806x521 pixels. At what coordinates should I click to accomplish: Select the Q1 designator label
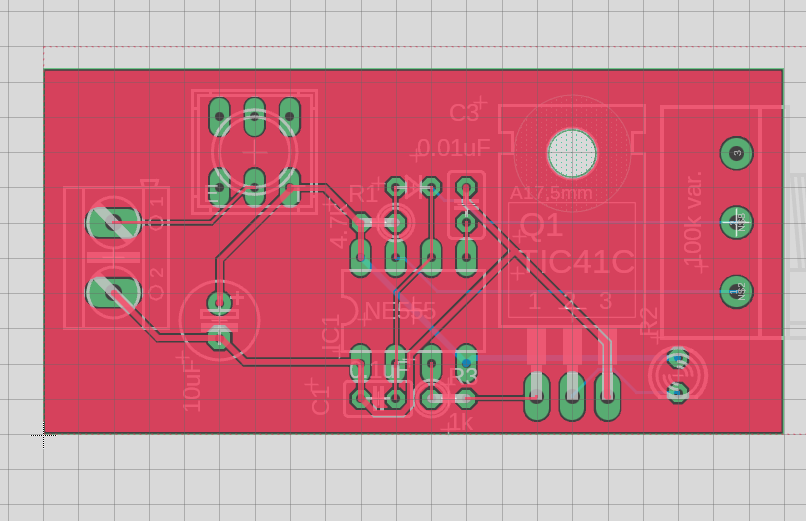[x=541, y=227]
